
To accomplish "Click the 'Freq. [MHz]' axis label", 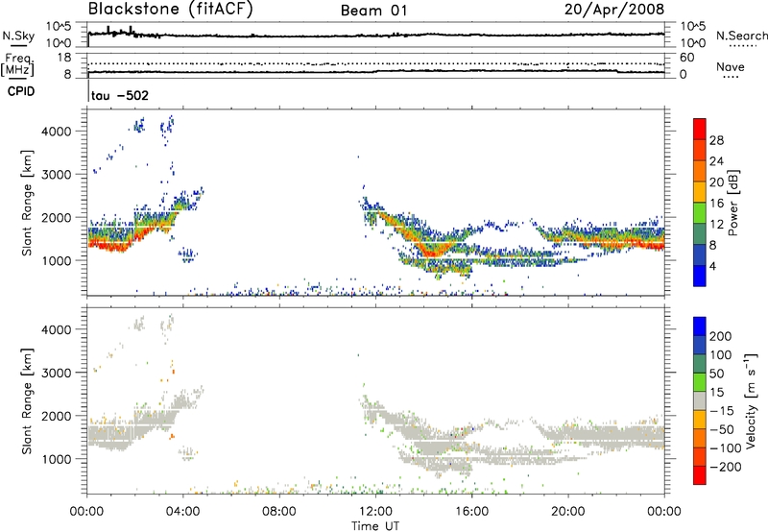I will point(17,64).
